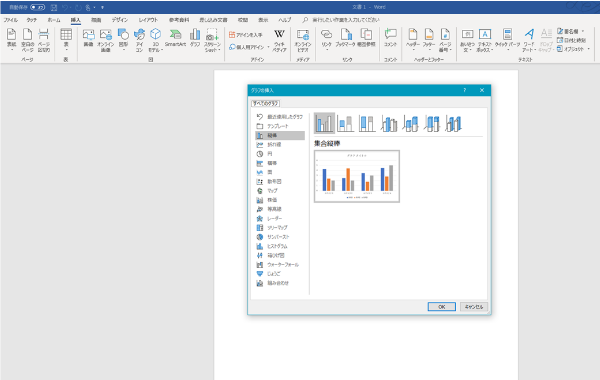Image resolution: width=600 pixels, height=380 pixels.
Task: Click the アイコン (icons) ribbon button
Action: tap(139, 40)
